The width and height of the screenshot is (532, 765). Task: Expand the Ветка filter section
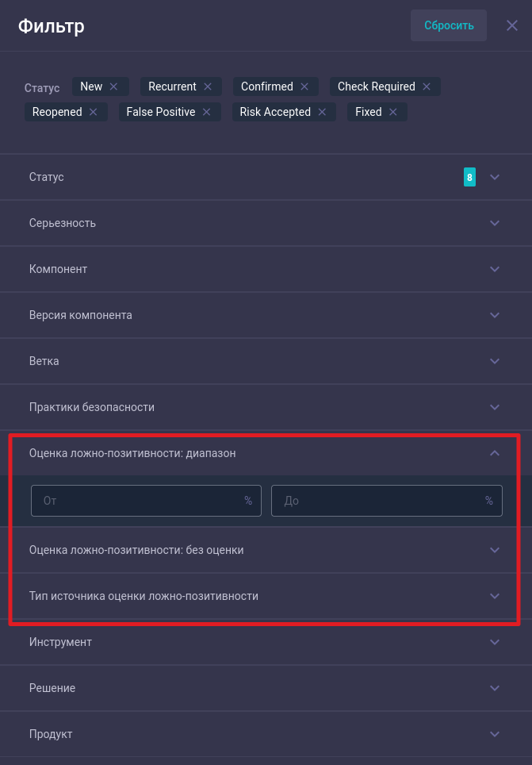[x=495, y=361]
